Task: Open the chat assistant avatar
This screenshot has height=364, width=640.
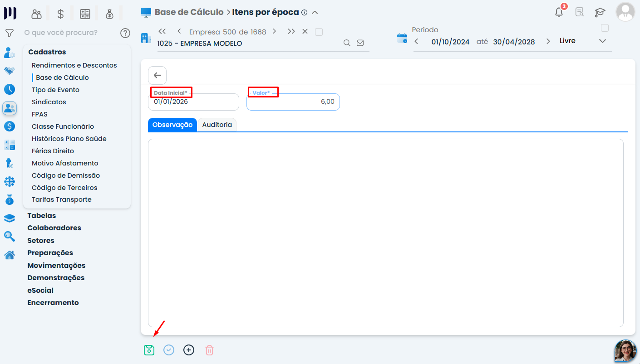Action: point(625,351)
